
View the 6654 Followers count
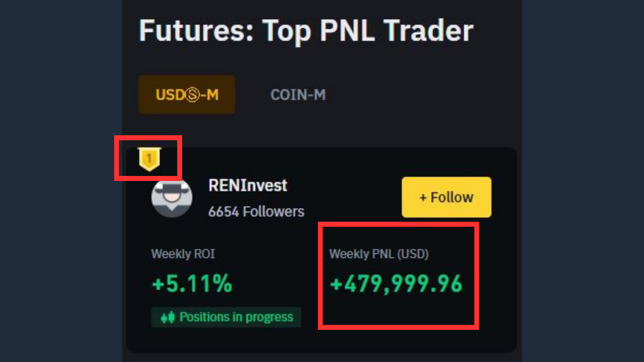[x=256, y=212]
